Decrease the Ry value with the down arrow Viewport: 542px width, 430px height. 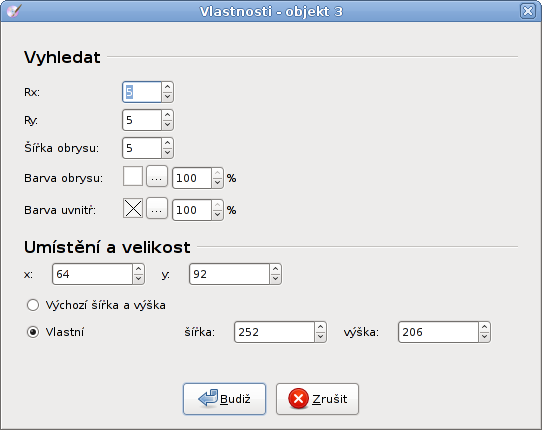(168, 125)
